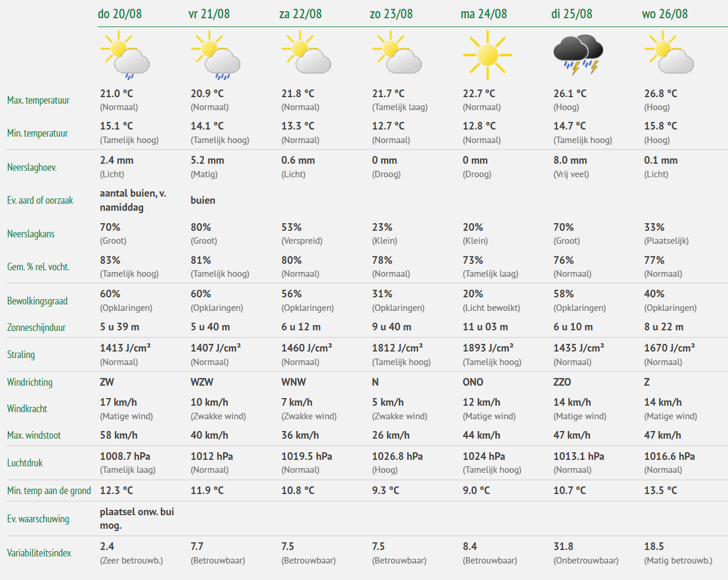
Task: Click the Max. windstoot row label
Action: tap(34, 435)
